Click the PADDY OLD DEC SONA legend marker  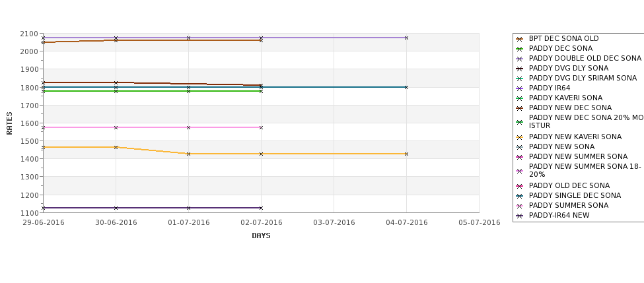pos(520,186)
